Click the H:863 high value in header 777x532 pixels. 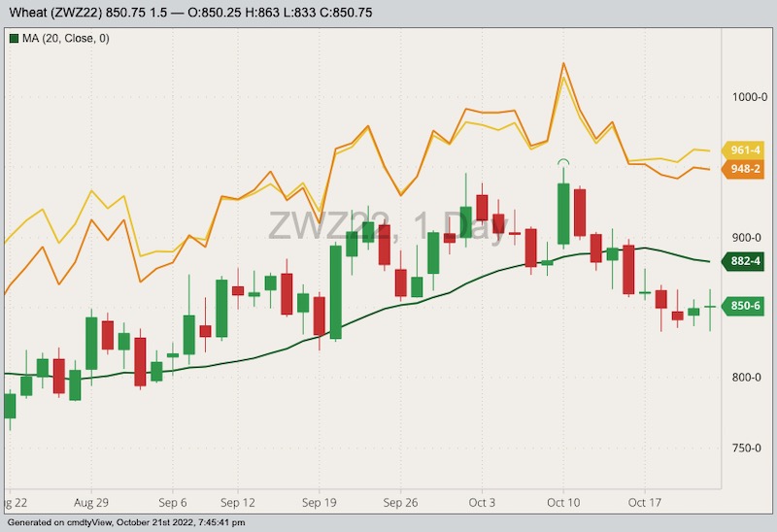coord(262,13)
